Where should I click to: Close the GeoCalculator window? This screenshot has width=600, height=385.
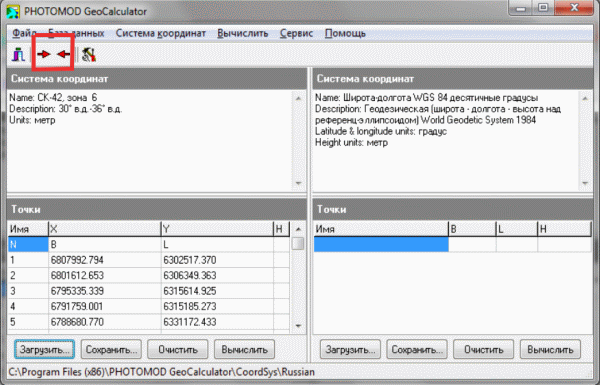574,8
